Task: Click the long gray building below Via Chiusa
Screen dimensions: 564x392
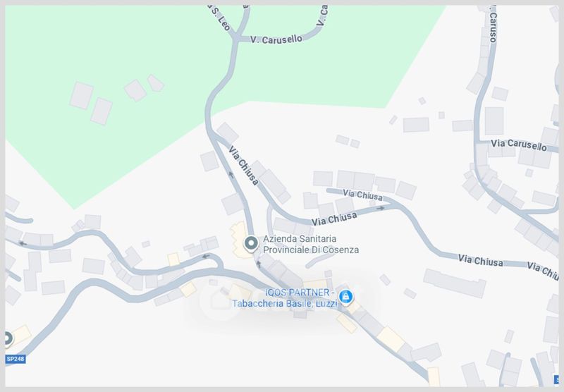Action: (455, 283)
